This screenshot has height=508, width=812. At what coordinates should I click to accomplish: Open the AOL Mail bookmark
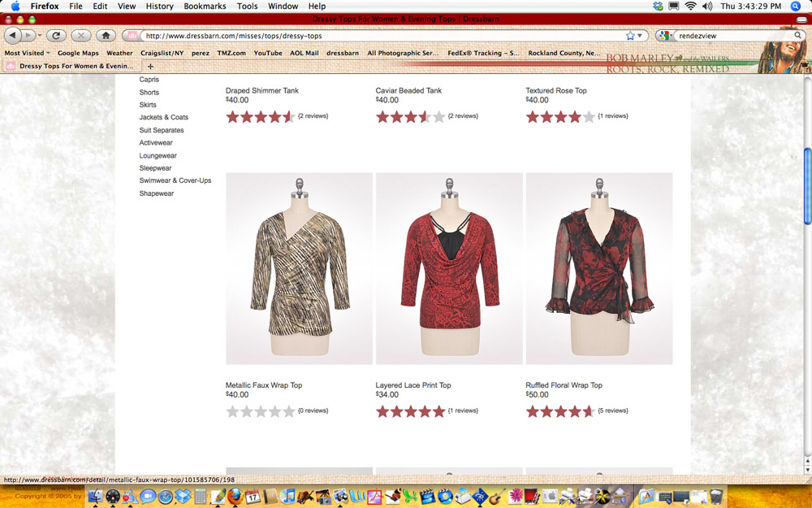point(304,53)
